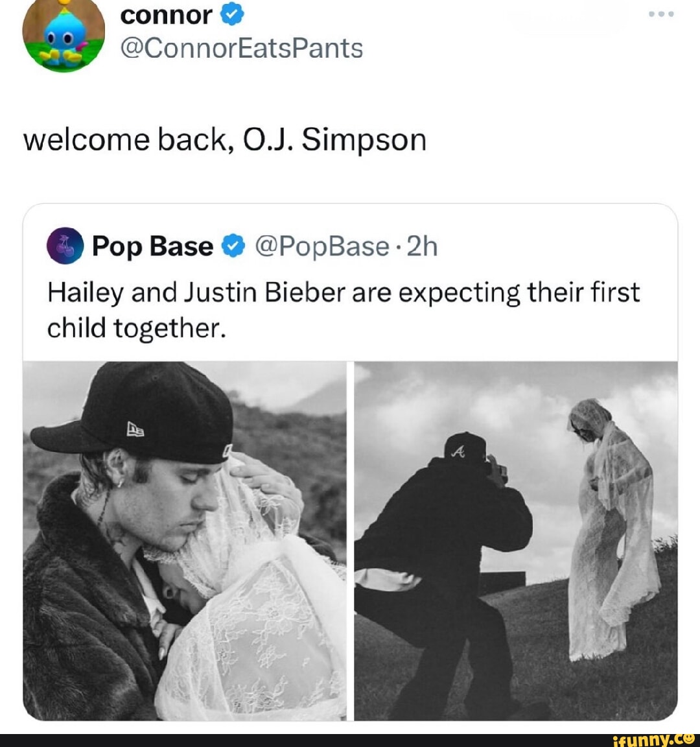
Task: Click Pop Base's verified checkmark icon
Action: [x=232, y=245]
